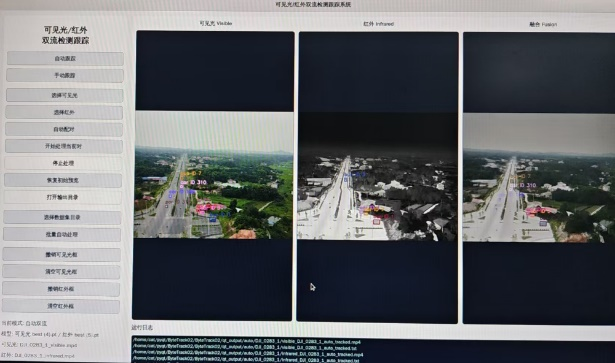Begin processing with 开始处理当前对
615x363 pixels.
(x=64, y=146)
